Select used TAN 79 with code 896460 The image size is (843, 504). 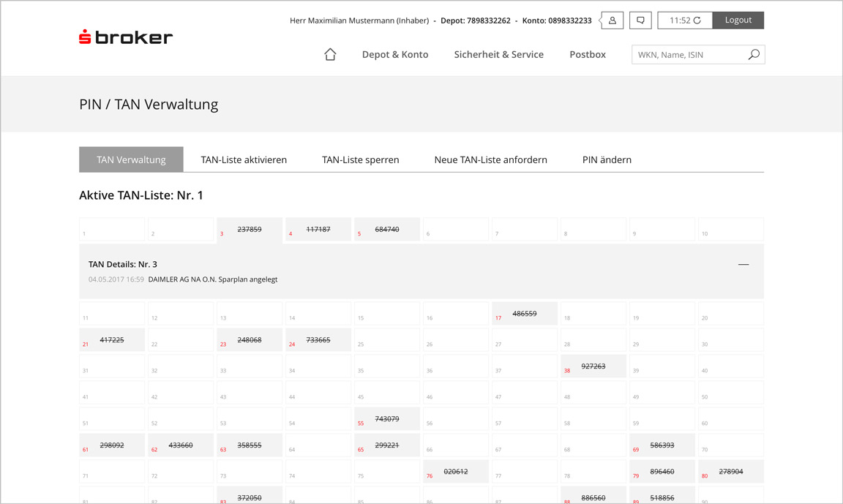[x=662, y=472]
